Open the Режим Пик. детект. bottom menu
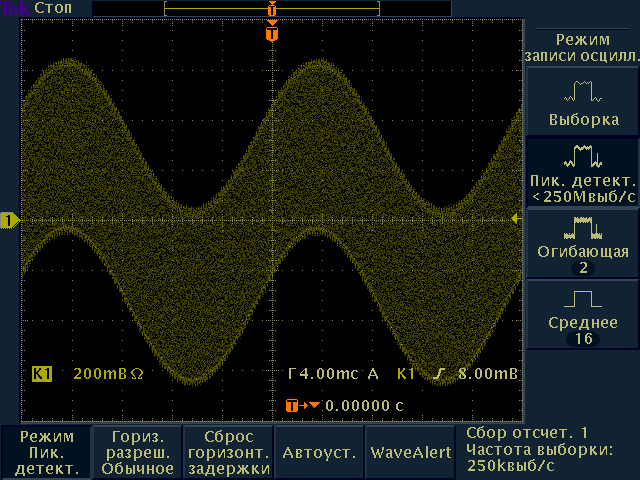Image resolution: width=640 pixels, height=480 pixels. tap(46, 452)
